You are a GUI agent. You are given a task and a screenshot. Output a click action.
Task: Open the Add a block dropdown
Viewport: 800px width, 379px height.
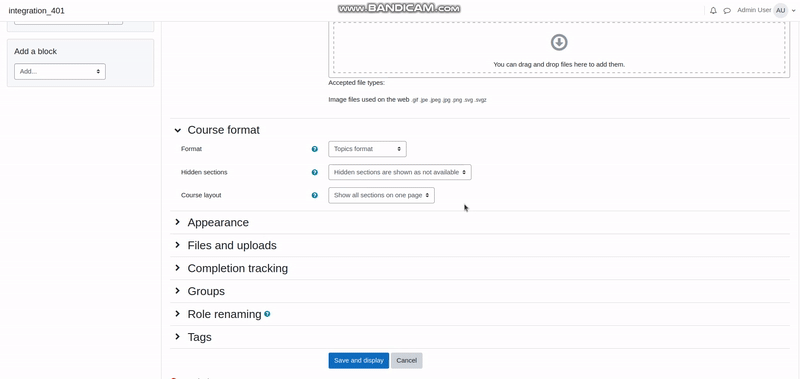[60, 71]
